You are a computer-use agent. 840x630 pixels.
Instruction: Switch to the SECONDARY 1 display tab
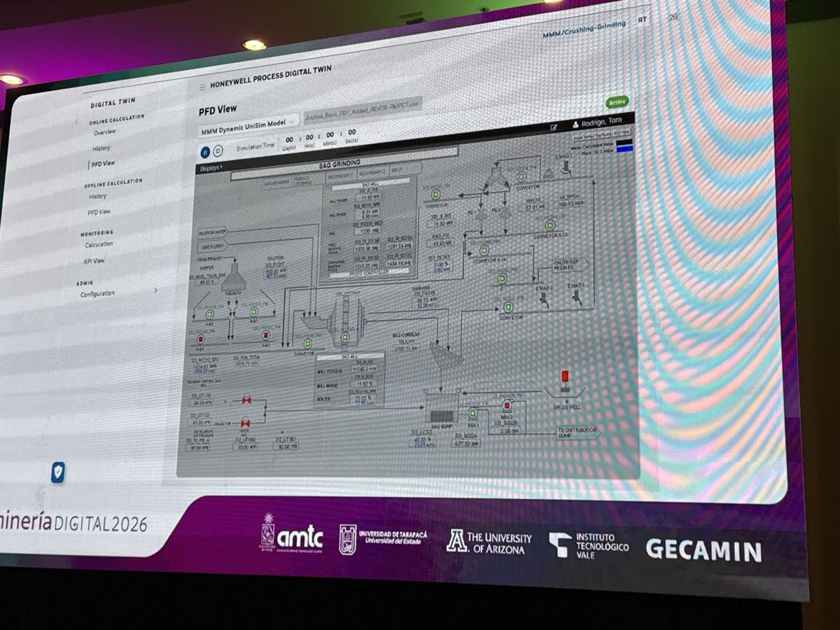click(x=339, y=176)
